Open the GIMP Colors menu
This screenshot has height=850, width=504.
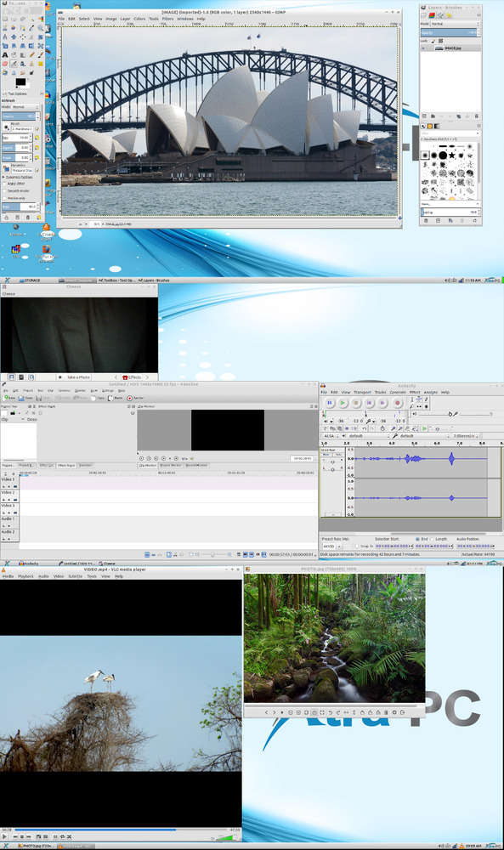139,19
